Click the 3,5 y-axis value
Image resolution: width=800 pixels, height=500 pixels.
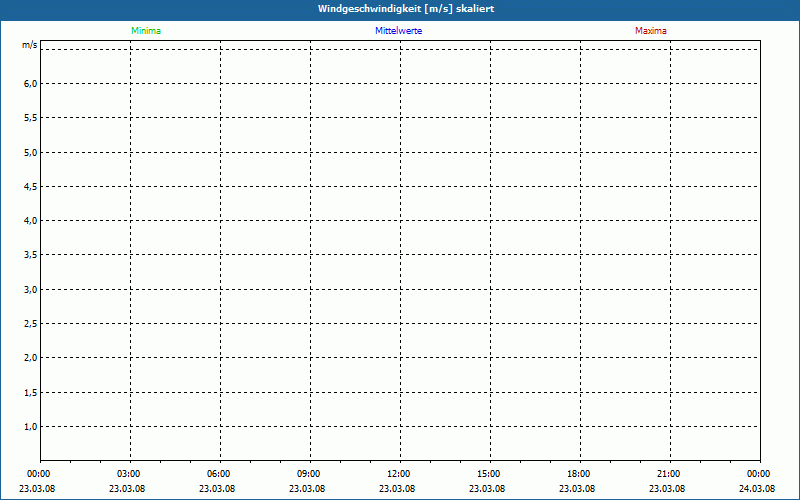pos(31,255)
